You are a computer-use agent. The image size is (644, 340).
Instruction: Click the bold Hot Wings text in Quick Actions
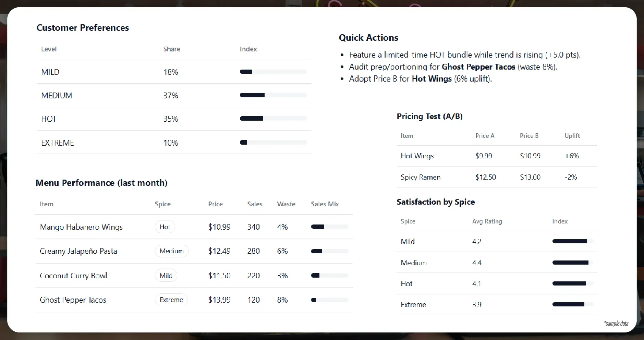[x=432, y=79]
